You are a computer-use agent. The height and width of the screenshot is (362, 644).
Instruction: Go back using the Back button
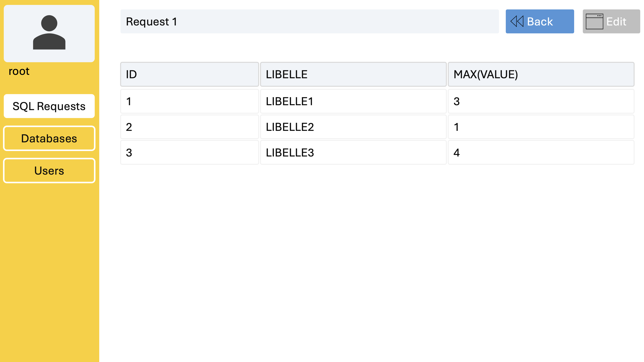[x=540, y=21]
